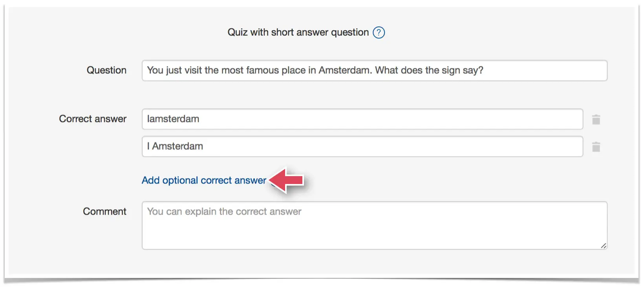This screenshot has width=644, height=287.
Task: Grab the Comment box resize handle
Action: coord(604,246)
